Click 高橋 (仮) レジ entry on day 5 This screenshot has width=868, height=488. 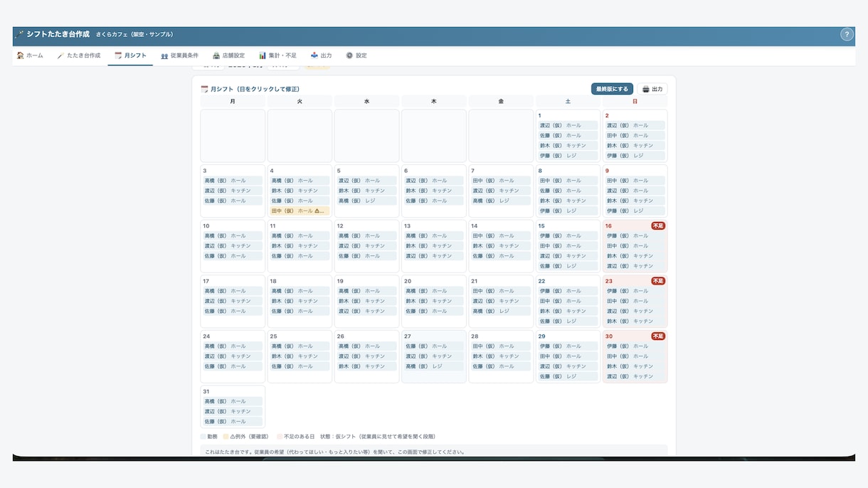(366, 201)
